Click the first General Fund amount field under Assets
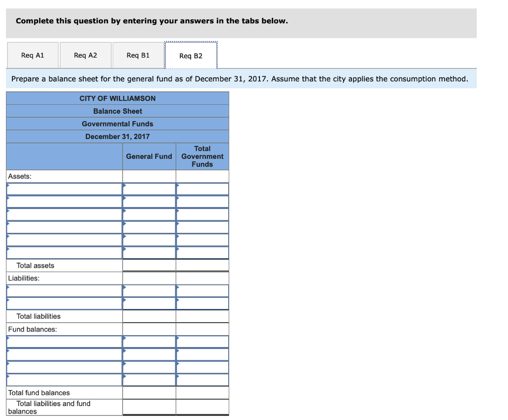This screenshot has width=508, height=420. point(149,189)
